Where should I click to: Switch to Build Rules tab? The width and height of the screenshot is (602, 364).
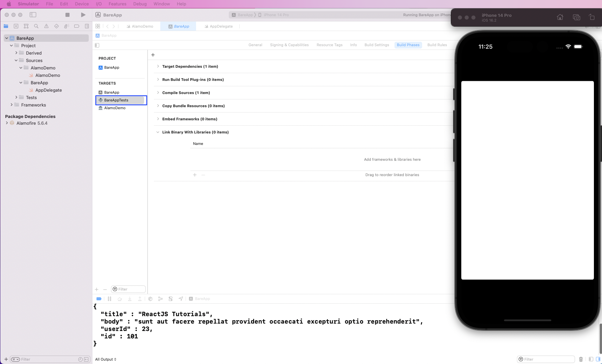(x=437, y=45)
